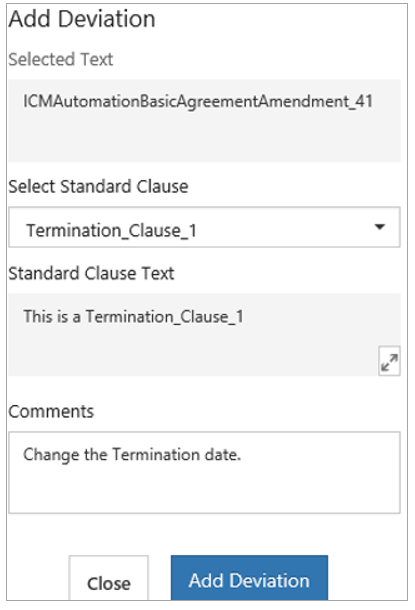Click blank area in Selected Text box
The image size is (415, 610).
click(204, 138)
